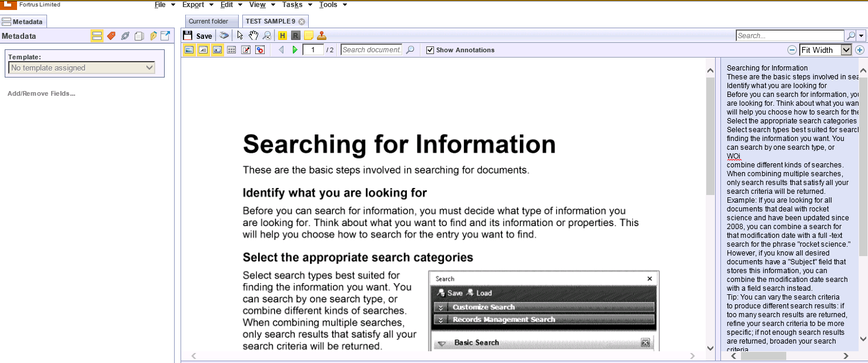Click the Search document input field

pyautogui.click(x=371, y=50)
